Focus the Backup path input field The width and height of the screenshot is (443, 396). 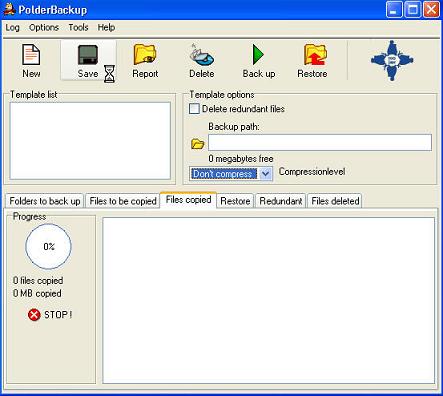(x=320, y=143)
